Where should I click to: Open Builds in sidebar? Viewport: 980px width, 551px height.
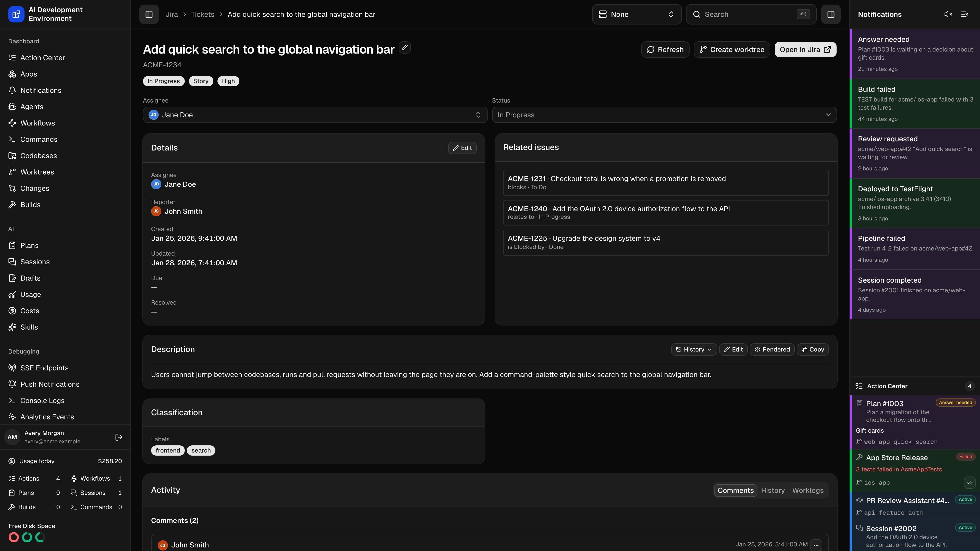click(65, 205)
